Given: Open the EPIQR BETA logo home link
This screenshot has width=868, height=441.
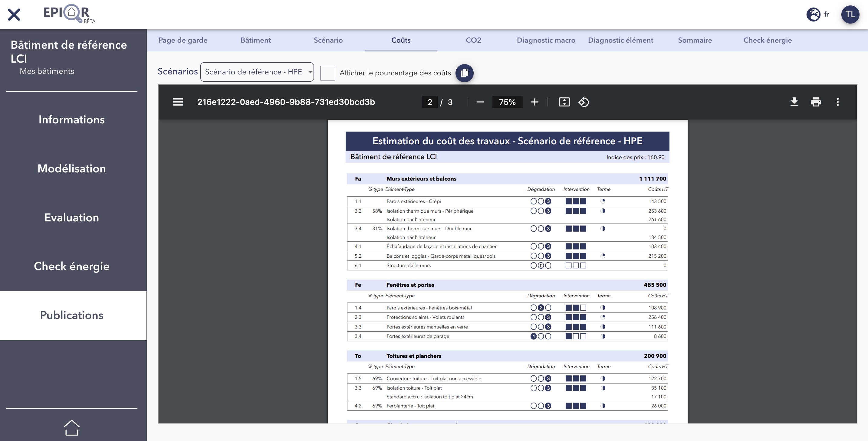Looking at the screenshot, I should coord(69,14).
